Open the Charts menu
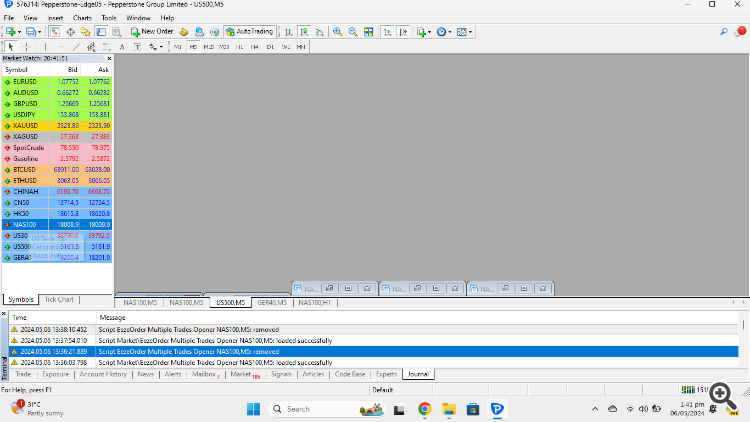The height and width of the screenshot is (422, 750). 82,18
